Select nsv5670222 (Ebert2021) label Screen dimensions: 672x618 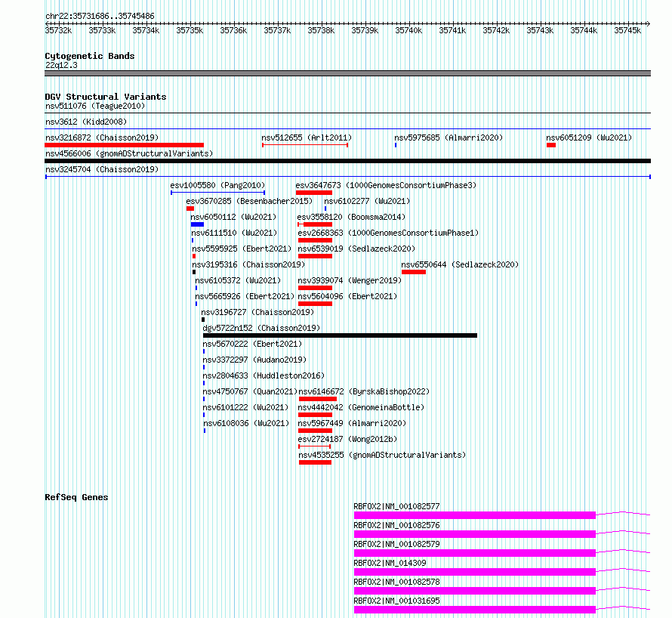click(x=252, y=344)
